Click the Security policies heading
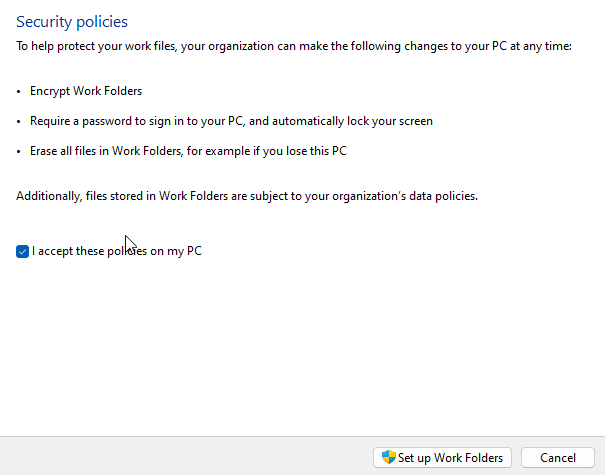605x475 pixels. pos(72,21)
